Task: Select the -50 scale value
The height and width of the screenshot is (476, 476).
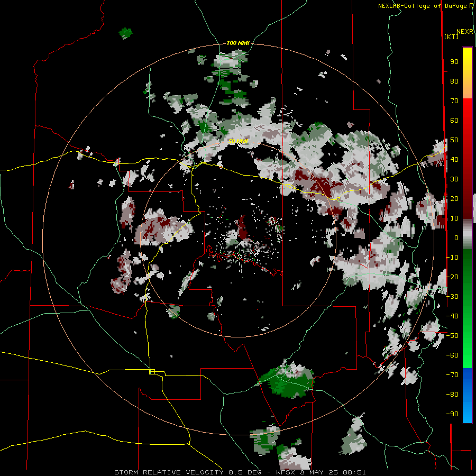Action: point(452,336)
